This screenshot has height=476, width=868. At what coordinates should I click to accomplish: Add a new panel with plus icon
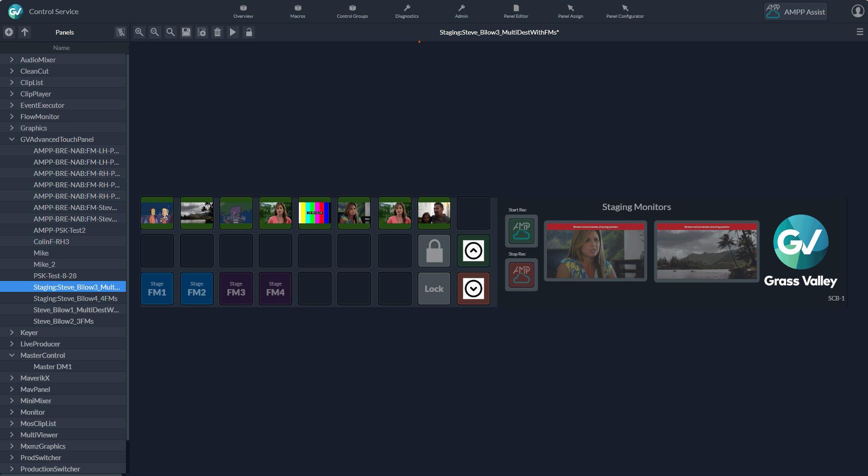click(x=9, y=32)
